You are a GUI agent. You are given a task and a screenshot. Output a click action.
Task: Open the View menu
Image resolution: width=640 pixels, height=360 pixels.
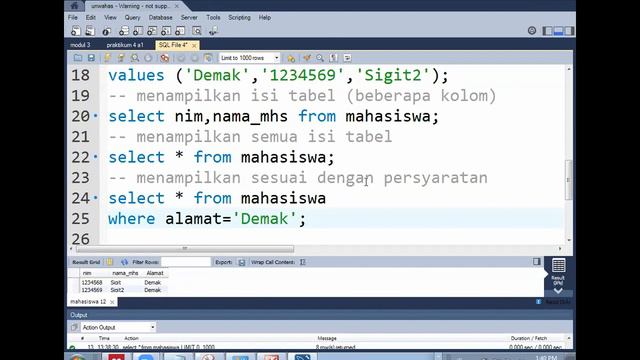click(110, 18)
